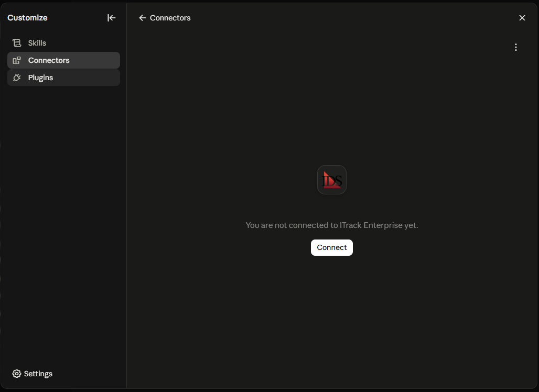The width and height of the screenshot is (539, 392).
Task: Collapse the Customize sidebar panel
Action: point(111,18)
